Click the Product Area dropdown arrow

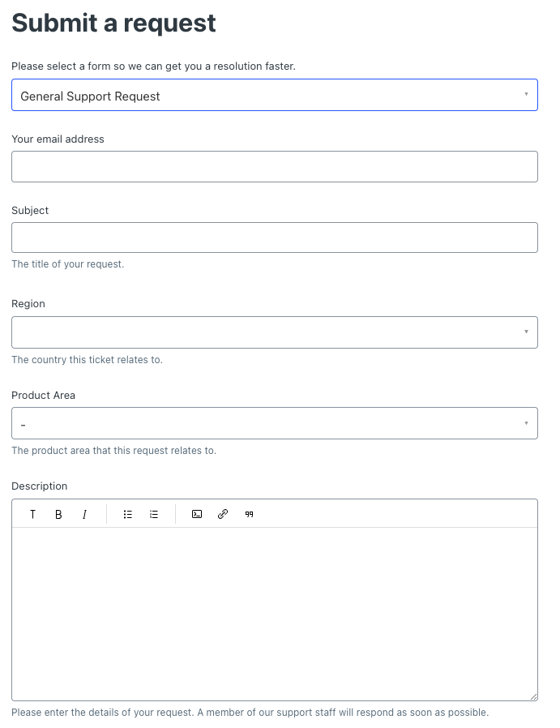coord(526,423)
